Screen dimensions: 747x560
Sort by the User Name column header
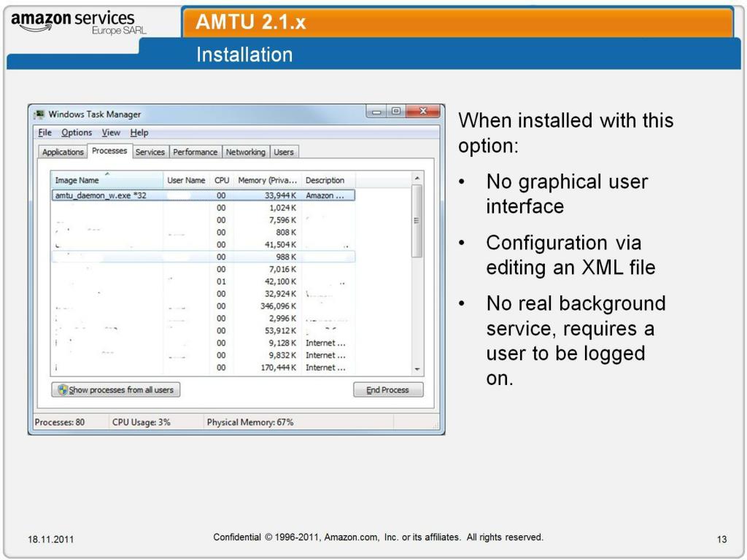pyautogui.click(x=186, y=180)
